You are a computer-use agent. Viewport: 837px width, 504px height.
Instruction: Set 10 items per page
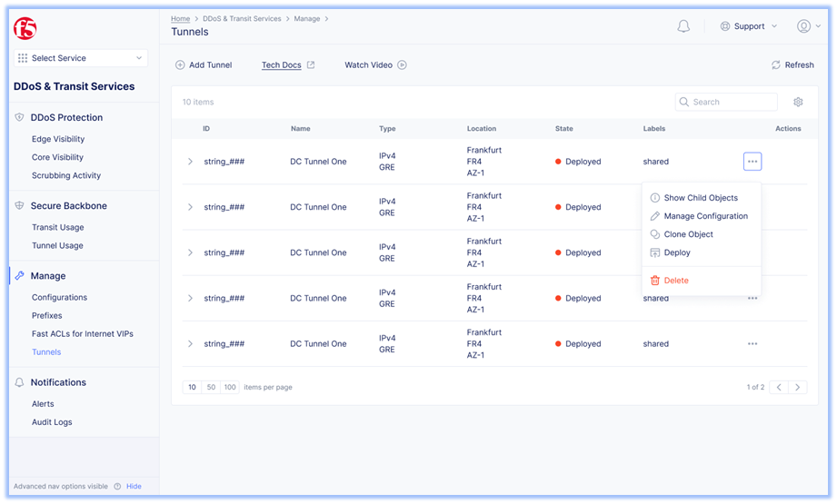click(x=192, y=387)
